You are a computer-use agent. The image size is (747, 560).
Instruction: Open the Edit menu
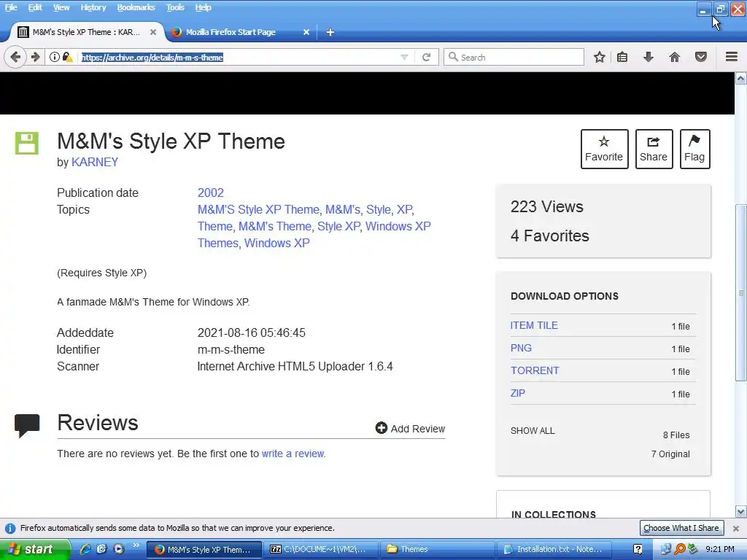(35, 7)
